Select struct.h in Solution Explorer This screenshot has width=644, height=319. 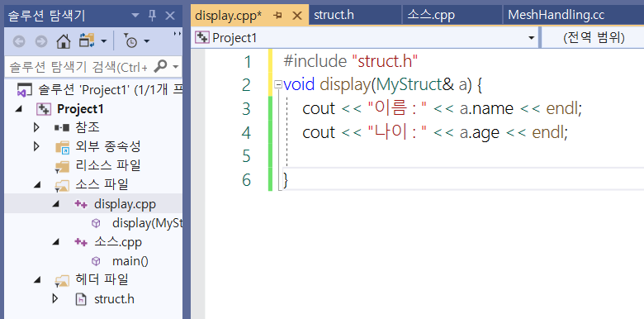pyautogui.click(x=114, y=299)
